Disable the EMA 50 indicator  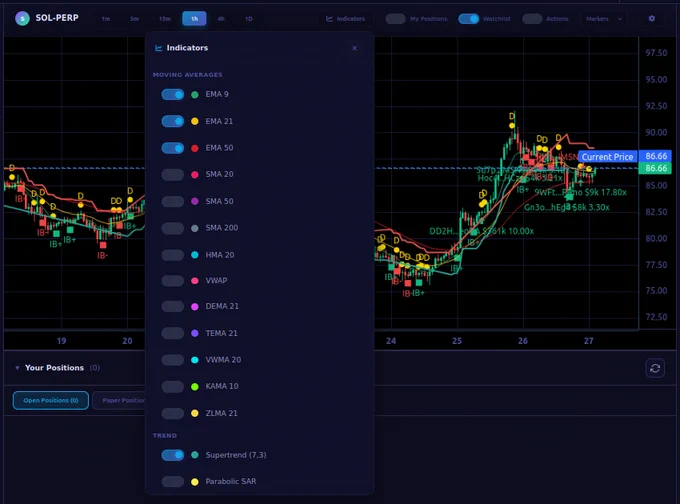point(173,148)
